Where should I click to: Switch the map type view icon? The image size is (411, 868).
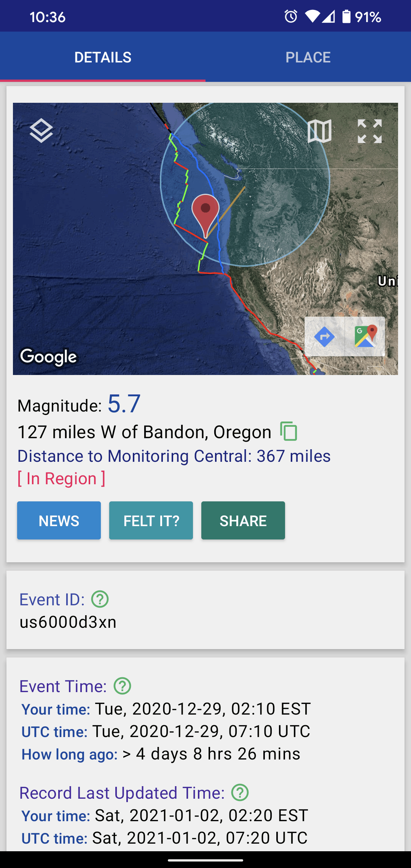click(319, 131)
